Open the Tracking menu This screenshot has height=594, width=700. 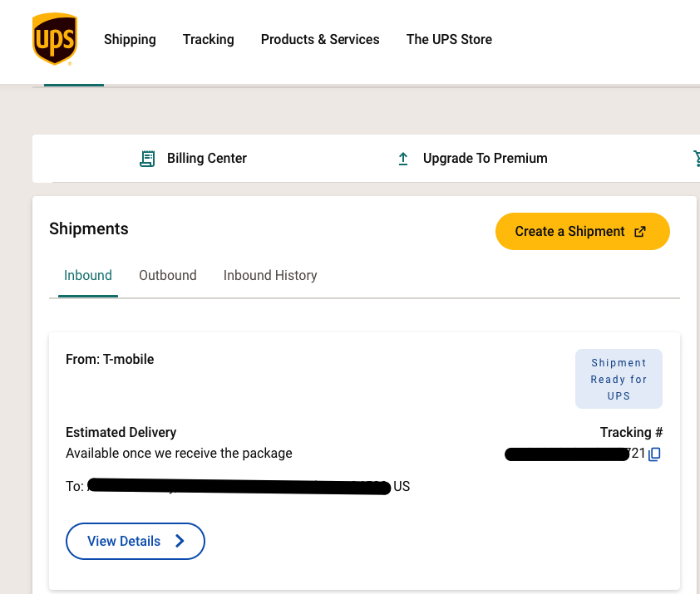coord(209,39)
